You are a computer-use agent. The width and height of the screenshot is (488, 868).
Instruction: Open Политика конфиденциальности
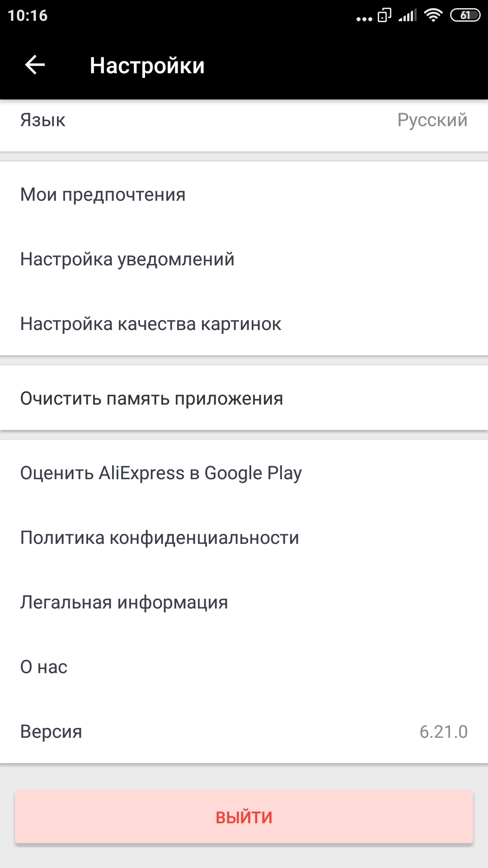pyautogui.click(x=244, y=538)
